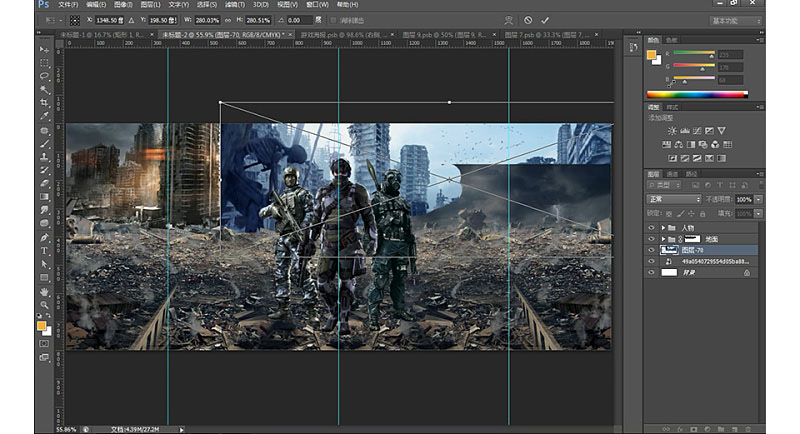This screenshot has width=800, height=434.
Task: Select the Horizontal Type tool
Action: pos(44,251)
